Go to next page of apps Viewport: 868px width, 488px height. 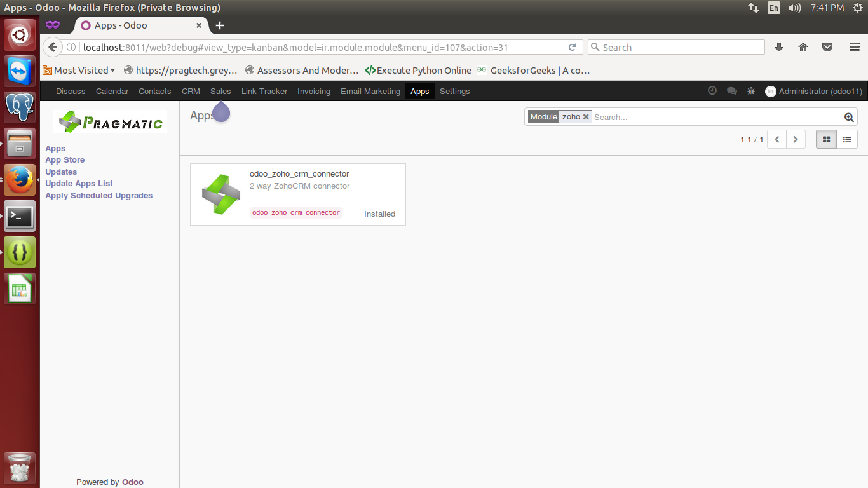coord(796,139)
